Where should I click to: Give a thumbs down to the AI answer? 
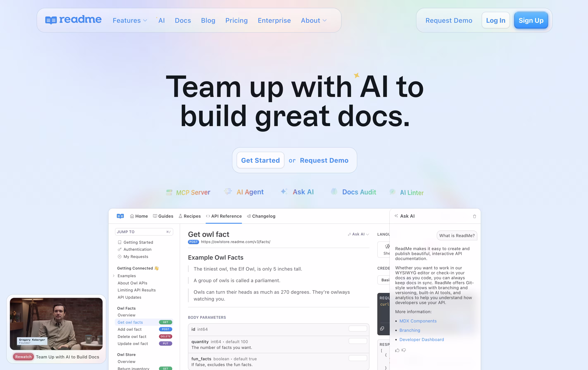[404, 350]
